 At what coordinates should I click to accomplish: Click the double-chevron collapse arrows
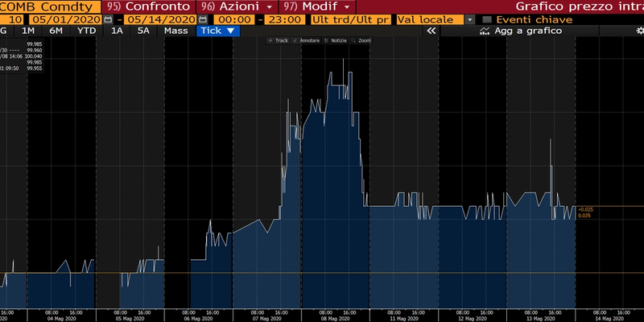[431, 31]
